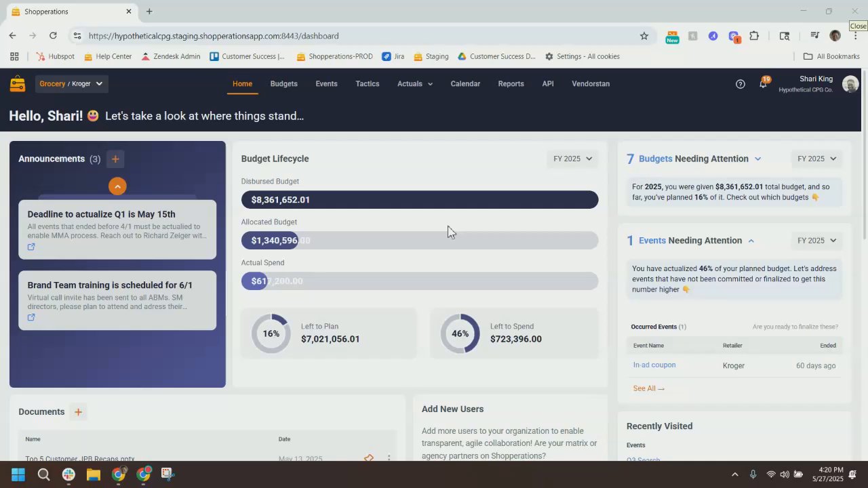Expand the Budgets Needing Attention section

(x=757, y=159)
